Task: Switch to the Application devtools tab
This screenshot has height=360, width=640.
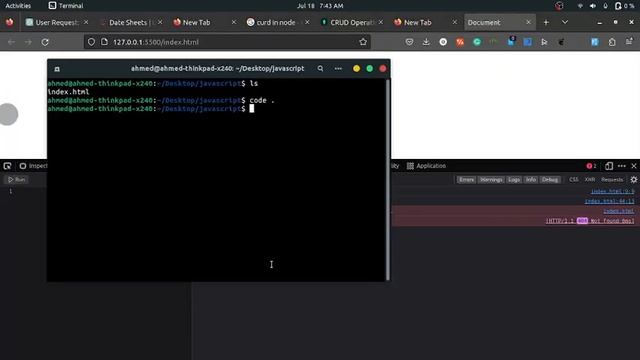Action: tap(427, 166)
